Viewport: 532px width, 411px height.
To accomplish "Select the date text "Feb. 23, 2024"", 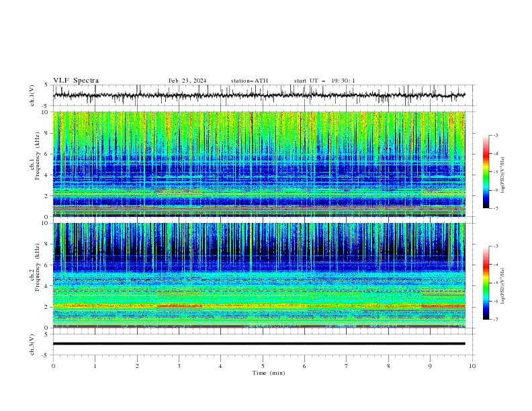I will click(x=187, y=81).
